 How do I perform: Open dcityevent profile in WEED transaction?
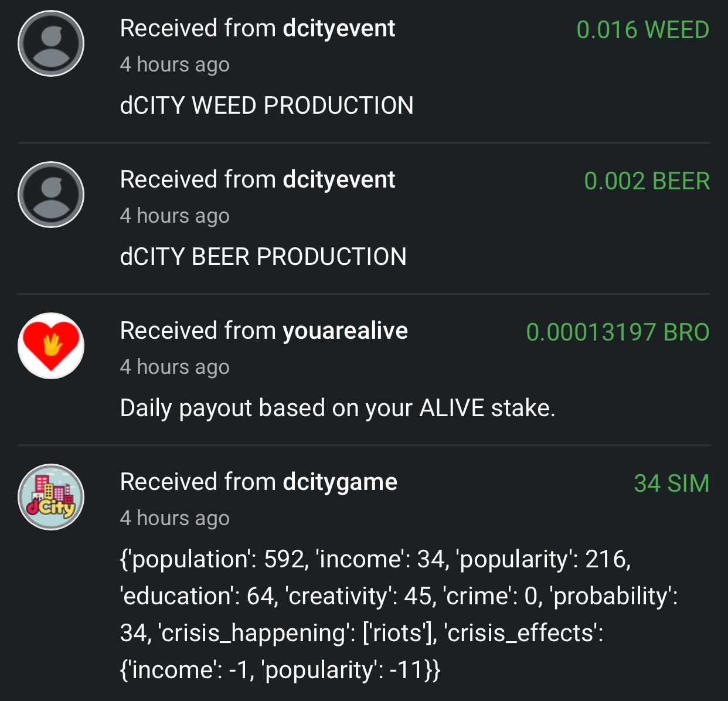pyautogui.click(x=339, y=28)
